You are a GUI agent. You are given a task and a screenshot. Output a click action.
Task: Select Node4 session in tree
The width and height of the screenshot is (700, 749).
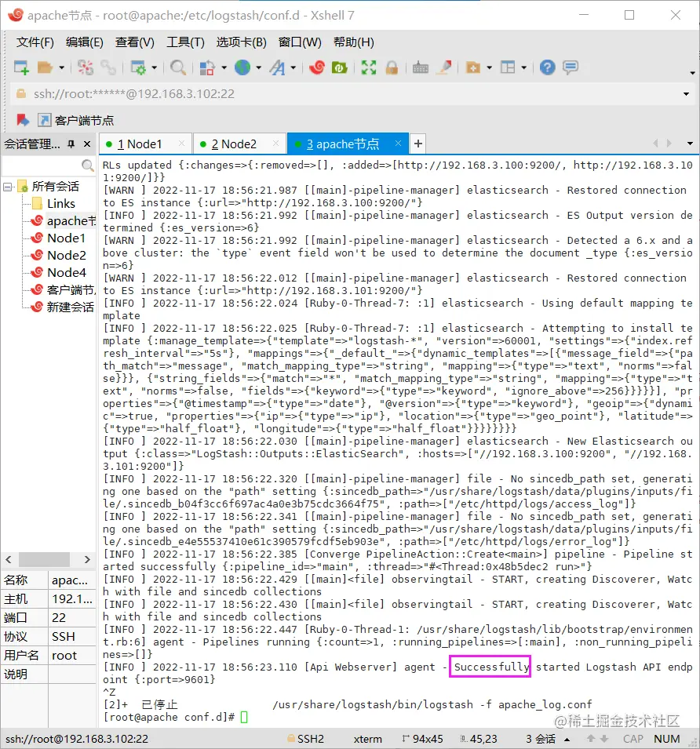click(59, 273)
